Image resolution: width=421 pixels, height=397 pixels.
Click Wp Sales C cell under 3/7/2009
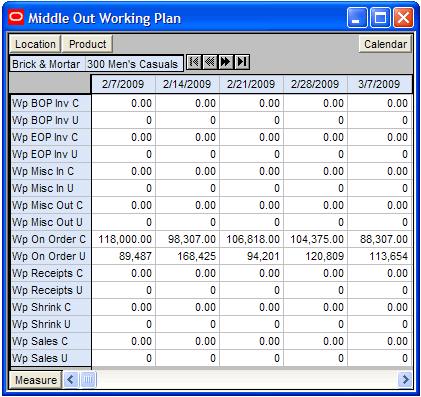point(379,341)
